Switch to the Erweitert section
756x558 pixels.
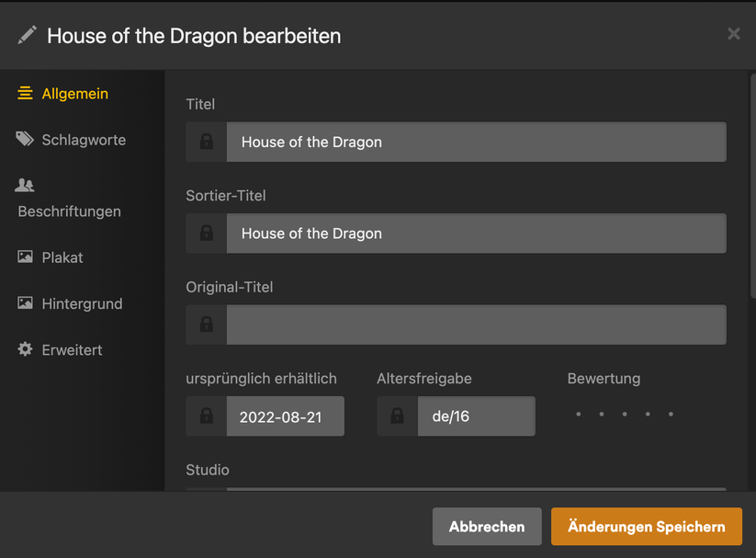tap(72, 350)
